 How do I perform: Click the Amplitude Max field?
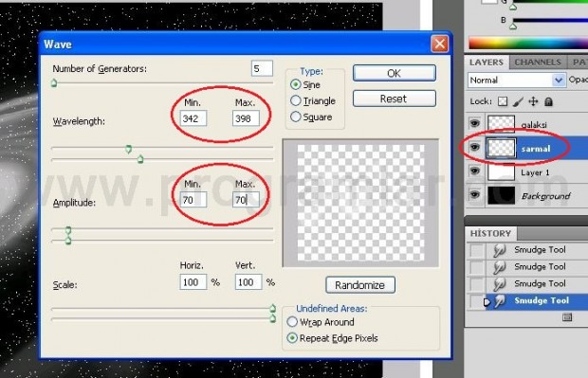[246, 200]
